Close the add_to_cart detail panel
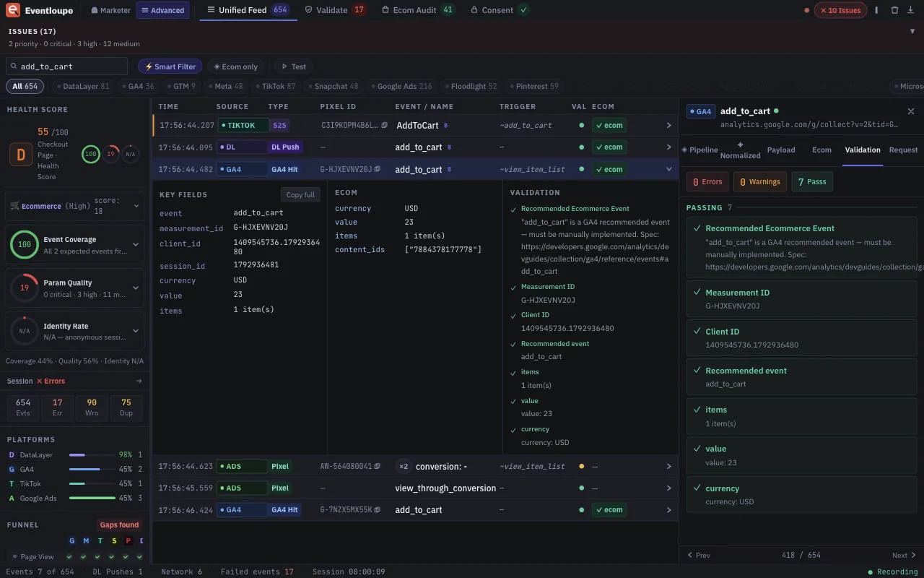 coord(911,111)
